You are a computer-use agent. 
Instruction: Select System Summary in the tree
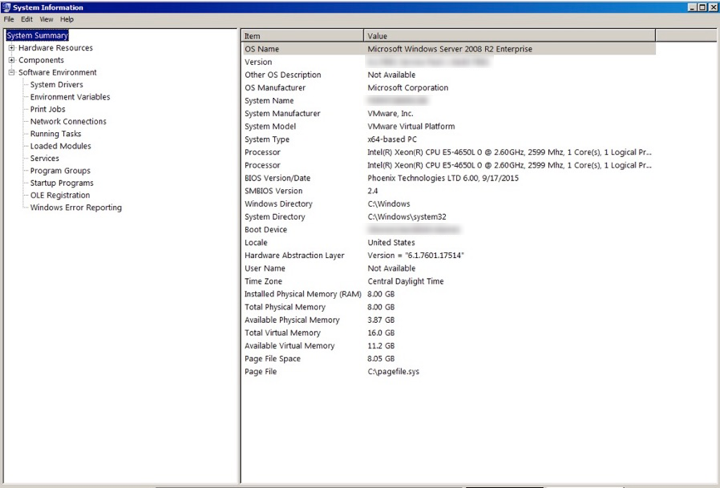click(37, 36)
